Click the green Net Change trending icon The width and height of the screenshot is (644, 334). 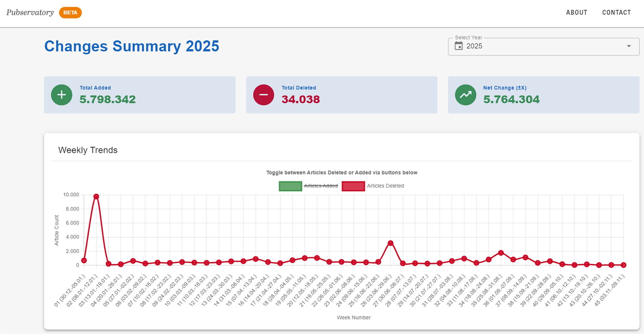pyautogui.click(x=465, y=95)
